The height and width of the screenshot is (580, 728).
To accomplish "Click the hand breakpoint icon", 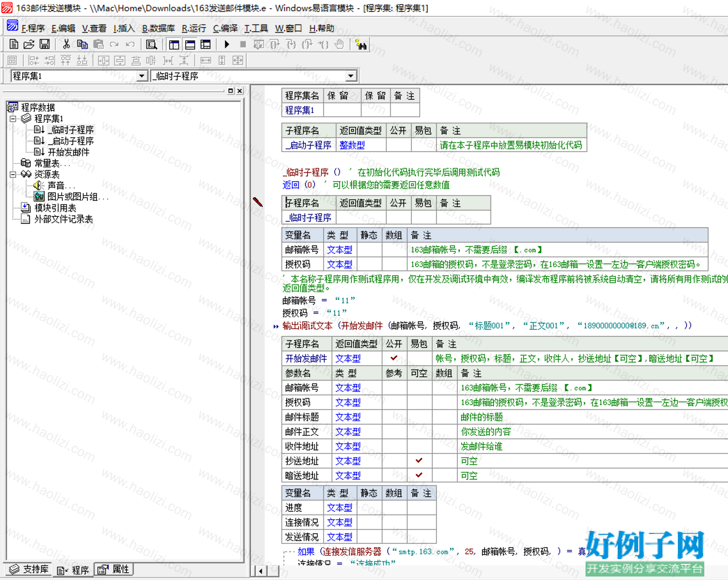I will [339, 44].
